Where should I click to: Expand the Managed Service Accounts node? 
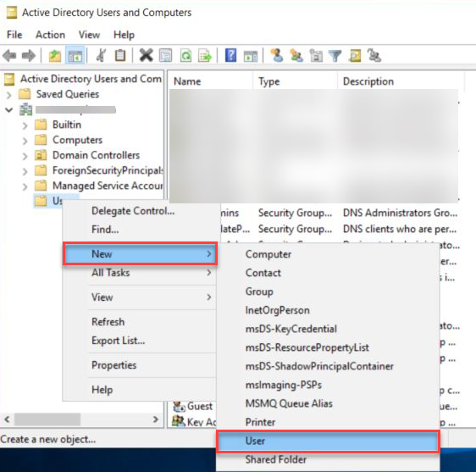[25, 186]
